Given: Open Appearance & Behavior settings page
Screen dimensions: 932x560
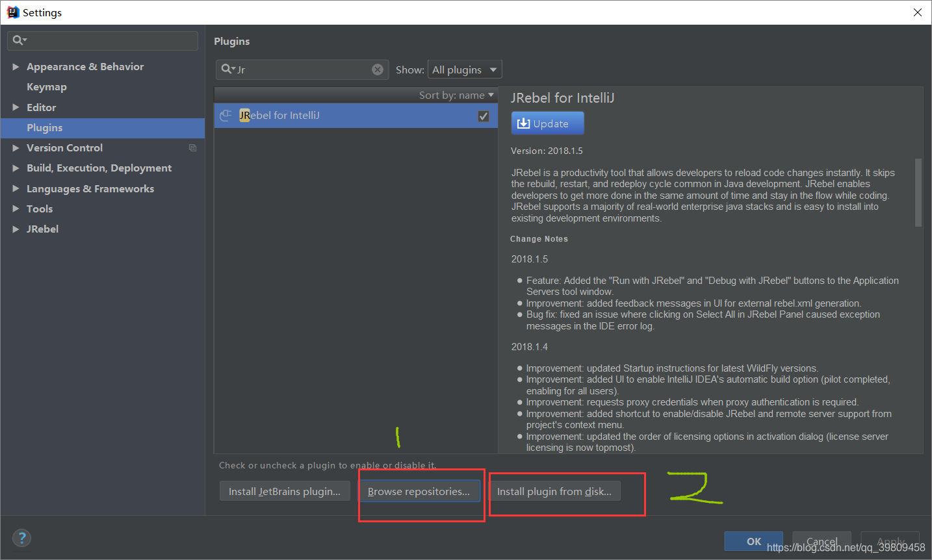Looking at the screenshot, I should (x=85, y=67).
